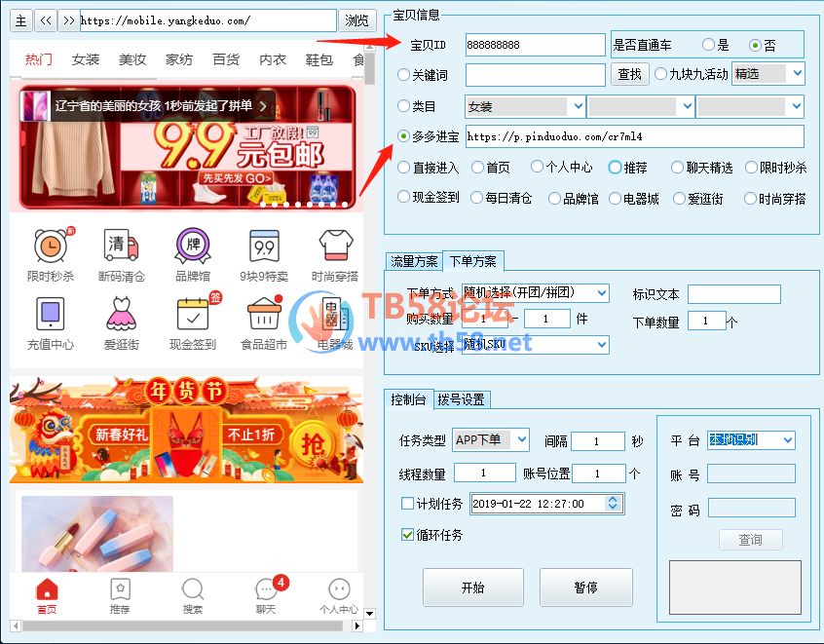
Task: Click the 标识文本 input field
Action: 734,294
